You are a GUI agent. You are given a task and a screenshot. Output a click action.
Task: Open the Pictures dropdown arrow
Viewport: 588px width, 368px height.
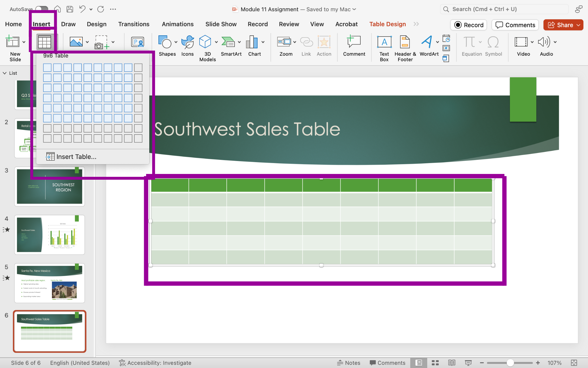tap(87, 42)
